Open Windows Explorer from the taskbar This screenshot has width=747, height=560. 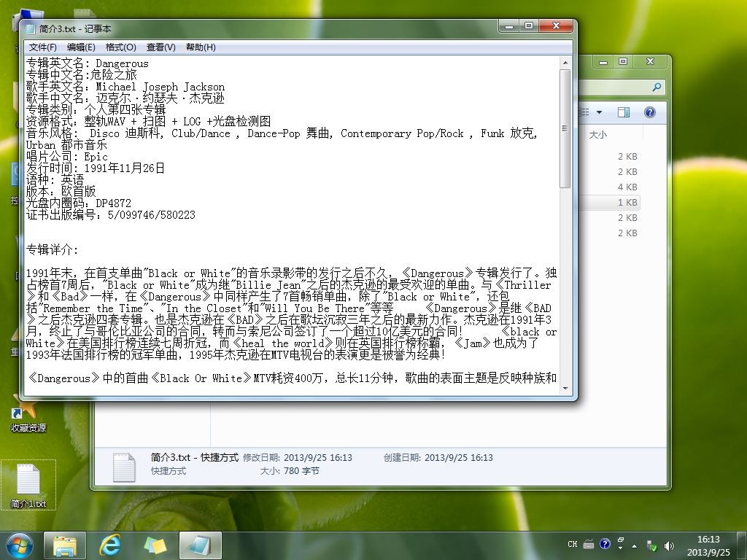coord(65,545)
